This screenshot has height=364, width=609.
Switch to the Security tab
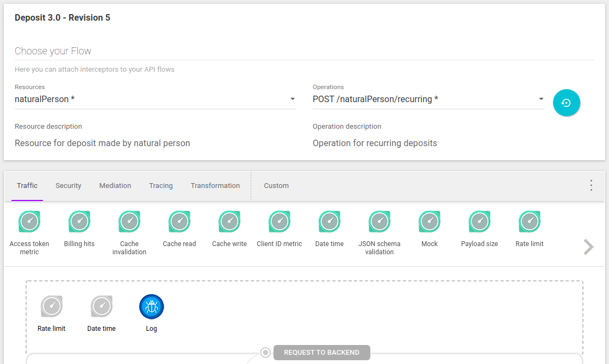(x=69, y=186)
